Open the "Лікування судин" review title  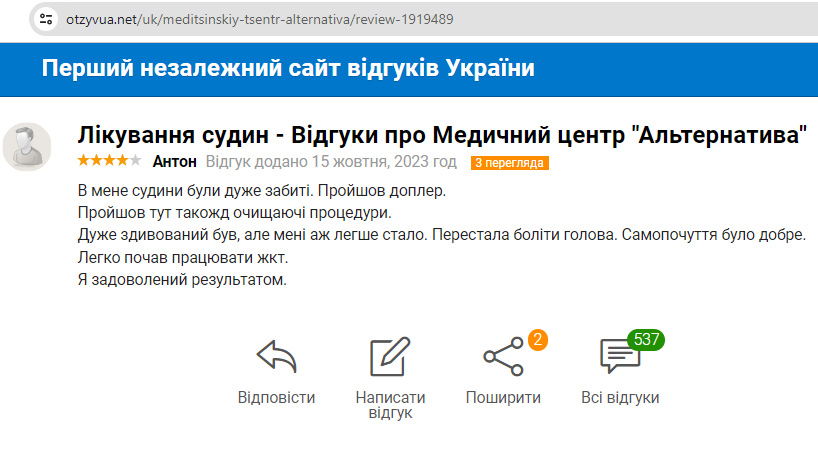[x=442, y=135]
